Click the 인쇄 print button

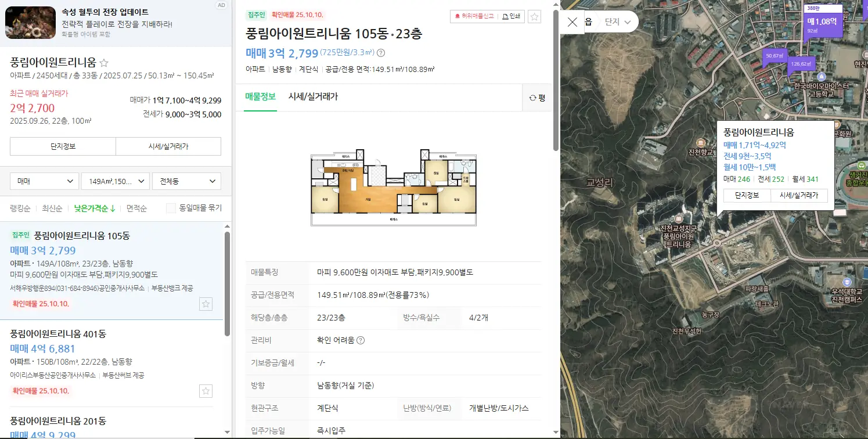[511, 16]
